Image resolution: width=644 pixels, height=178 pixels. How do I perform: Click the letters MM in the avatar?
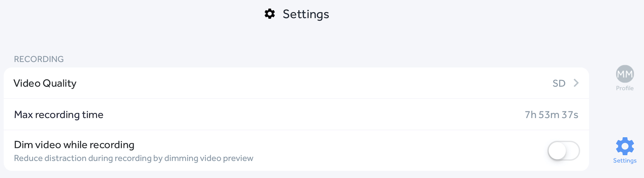[x=625, y=74]
